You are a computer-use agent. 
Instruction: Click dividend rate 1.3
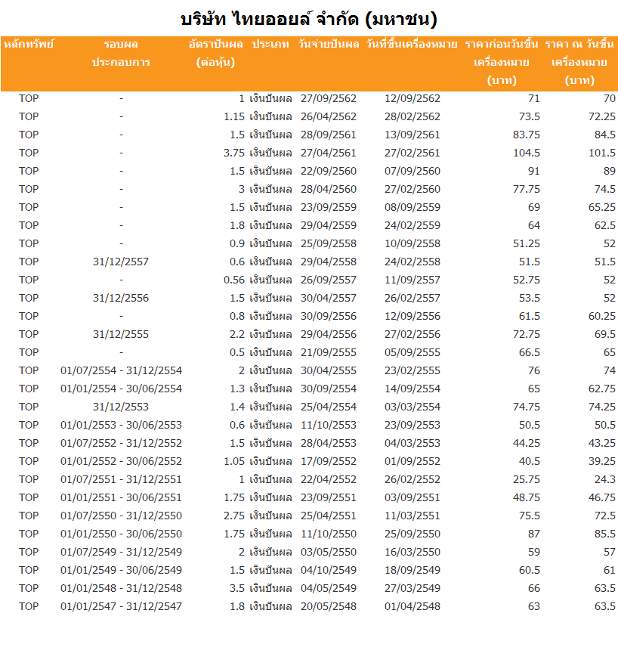[x=237, y=389]
